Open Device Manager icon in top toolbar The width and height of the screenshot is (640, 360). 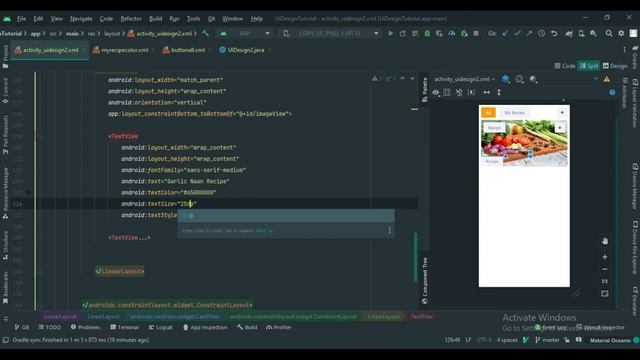(581, 33)
